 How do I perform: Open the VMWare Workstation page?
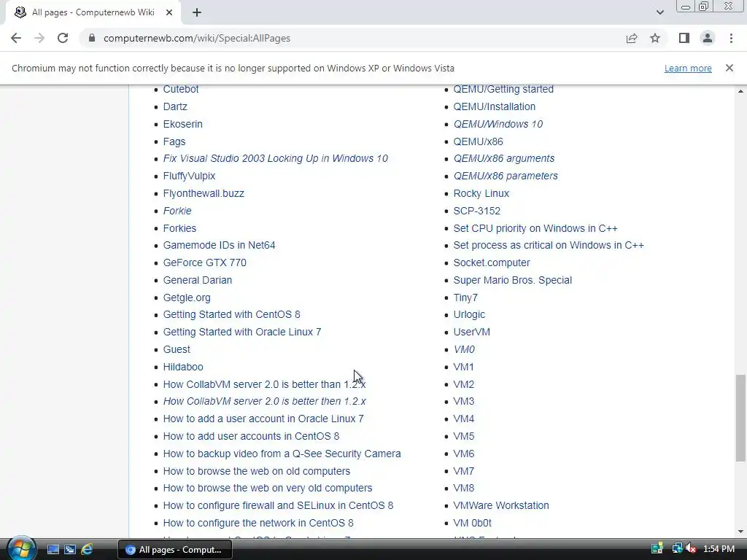[501, 506]
